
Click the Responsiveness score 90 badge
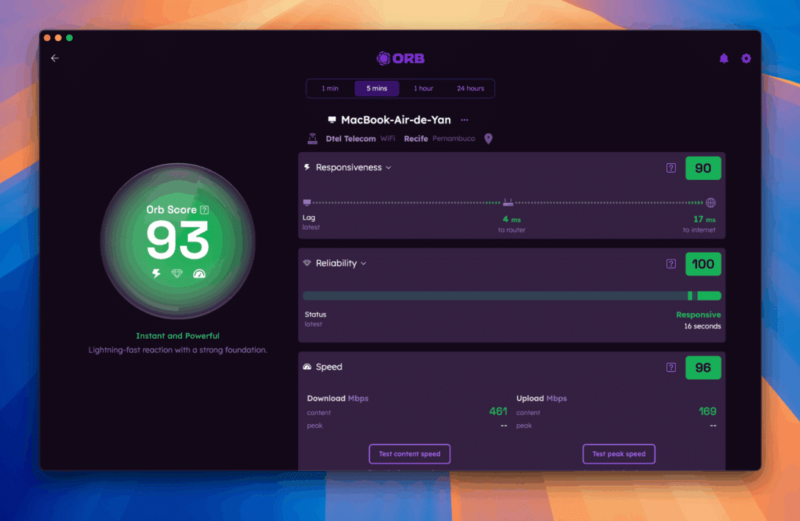click(x=703, y=168)
